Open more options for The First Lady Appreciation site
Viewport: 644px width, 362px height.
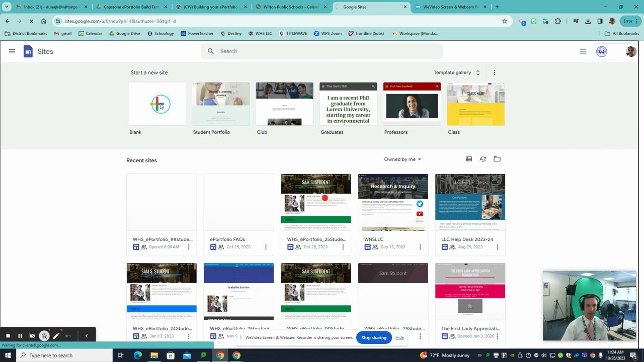click(x=497, y=336)
